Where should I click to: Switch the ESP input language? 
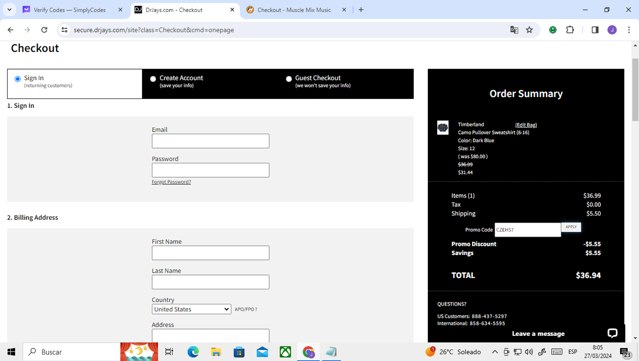[573, 352]
